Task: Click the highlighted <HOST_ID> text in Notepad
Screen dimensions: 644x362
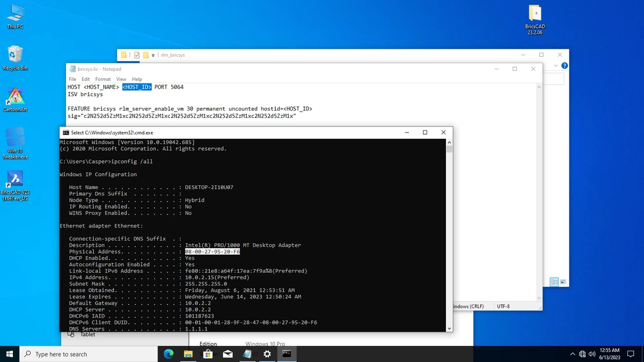Action: pyautogui.click(x=137, y=87)
